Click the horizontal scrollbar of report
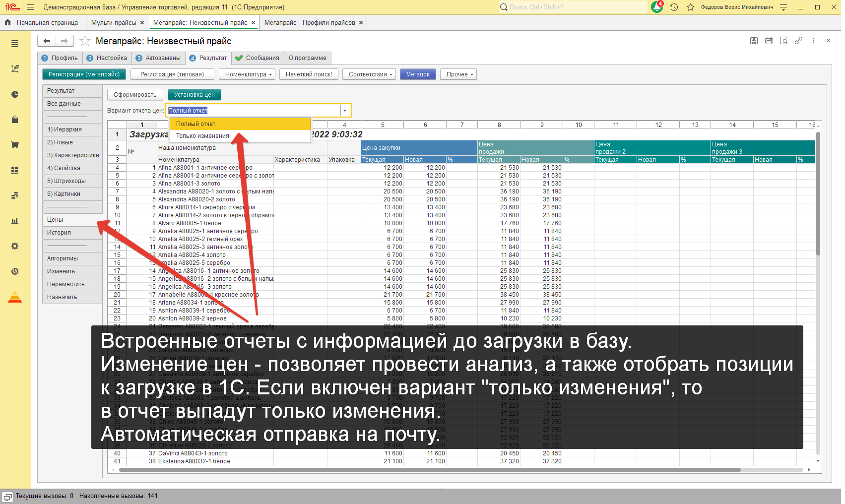The width and height of the screenshot is (845, 504). [x=430, y=469]
